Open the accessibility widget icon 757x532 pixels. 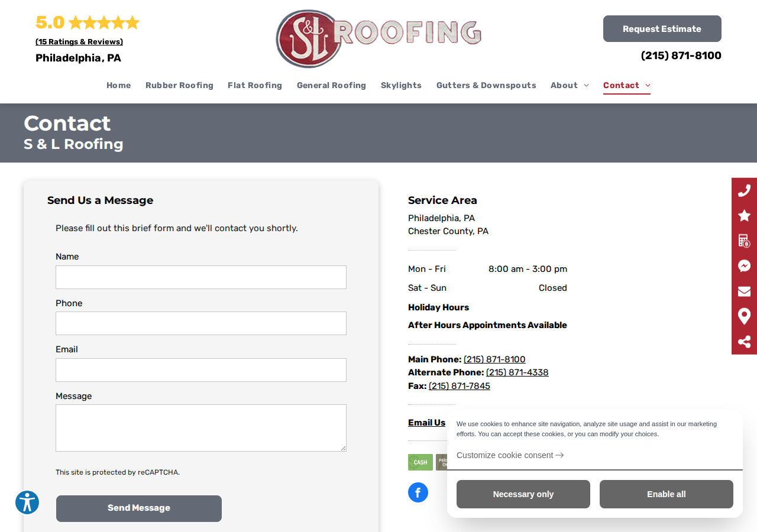tap(27, 502)
